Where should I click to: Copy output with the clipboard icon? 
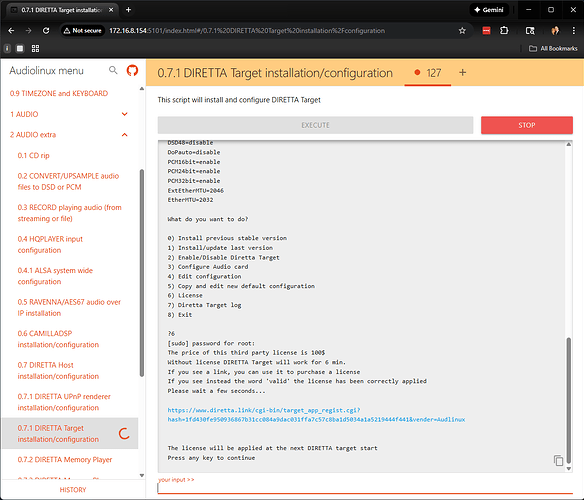(558, 461)
